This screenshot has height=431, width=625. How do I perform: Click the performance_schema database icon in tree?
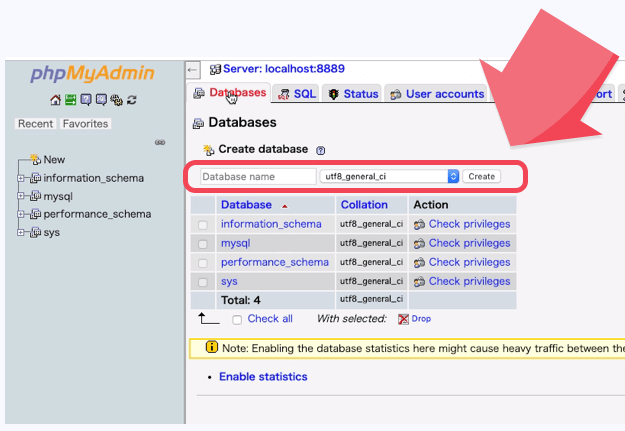click(x=35, y=214)
